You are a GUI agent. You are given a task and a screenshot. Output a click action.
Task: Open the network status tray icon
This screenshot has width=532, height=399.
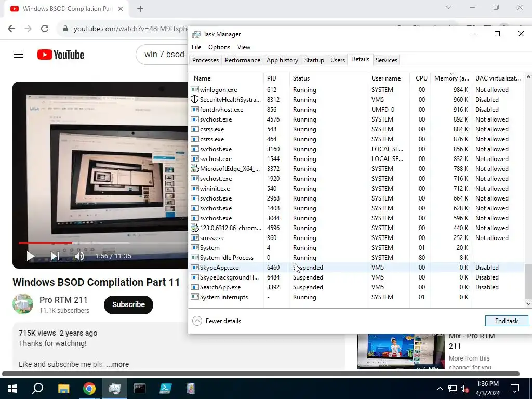coord(453,389)
